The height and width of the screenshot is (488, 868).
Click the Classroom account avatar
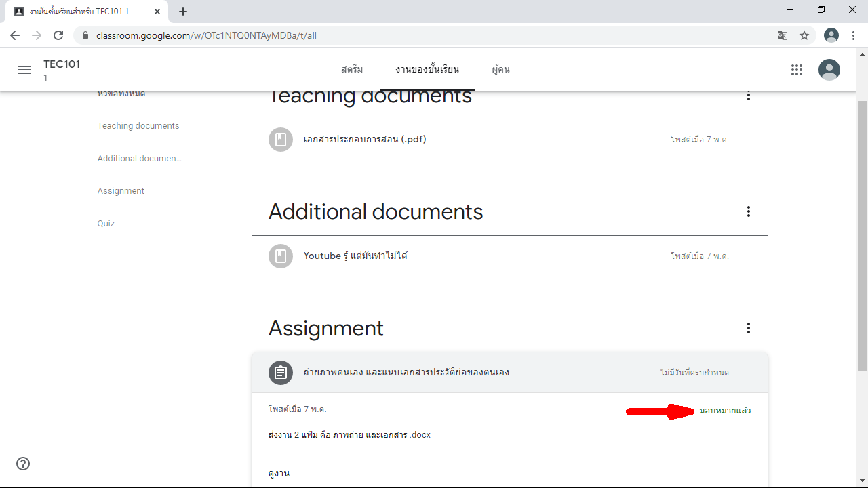(829, 70)
